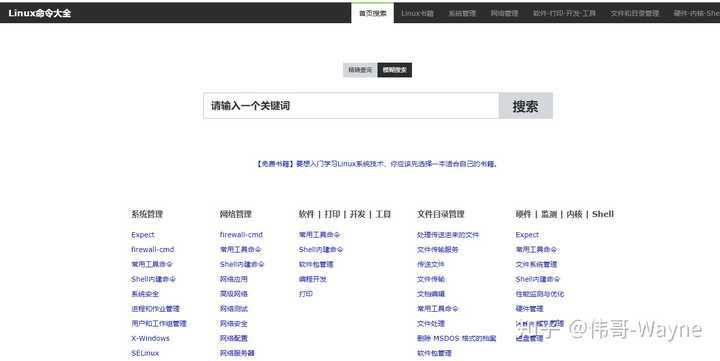Open 网络管理 in top navigation bar

coord(504,13)
